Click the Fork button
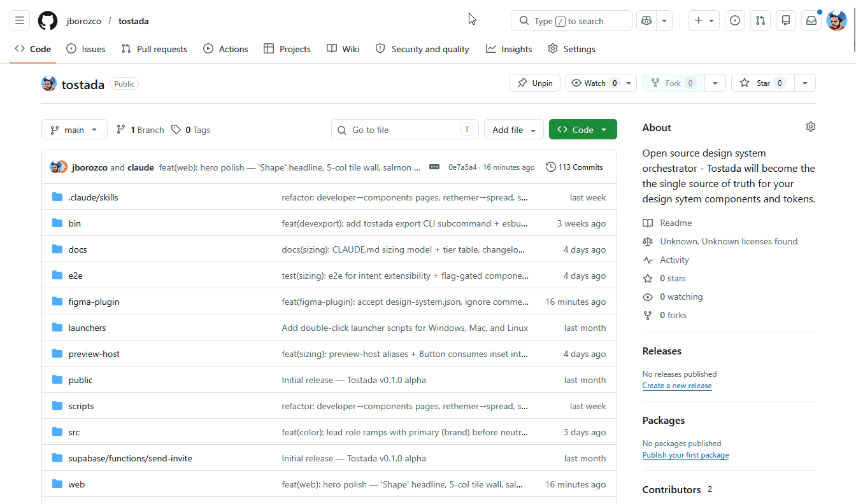The width and height of the screenshot is (856, 504). coord(674,83)
